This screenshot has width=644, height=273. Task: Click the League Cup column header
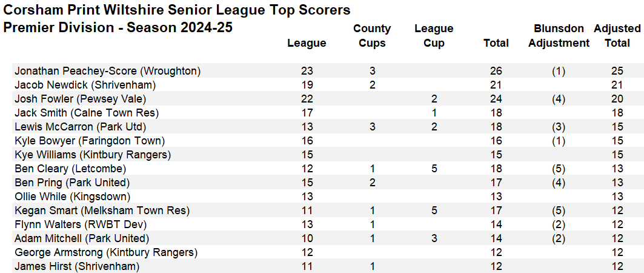434,36
